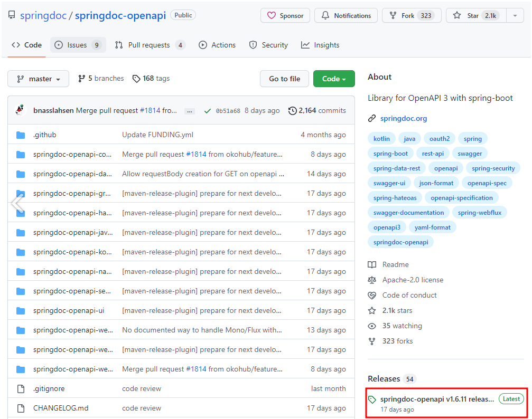
Task: Click the Latest release badge
Action: [x=511, y=399]
